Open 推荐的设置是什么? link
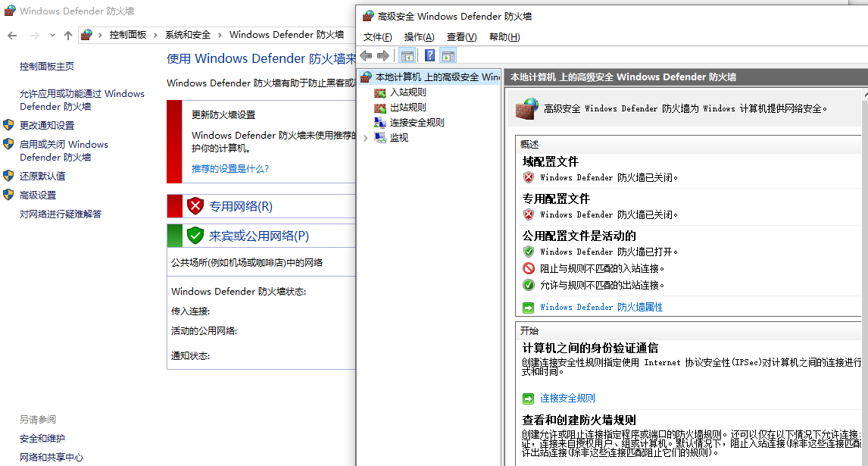 [230, 168]
